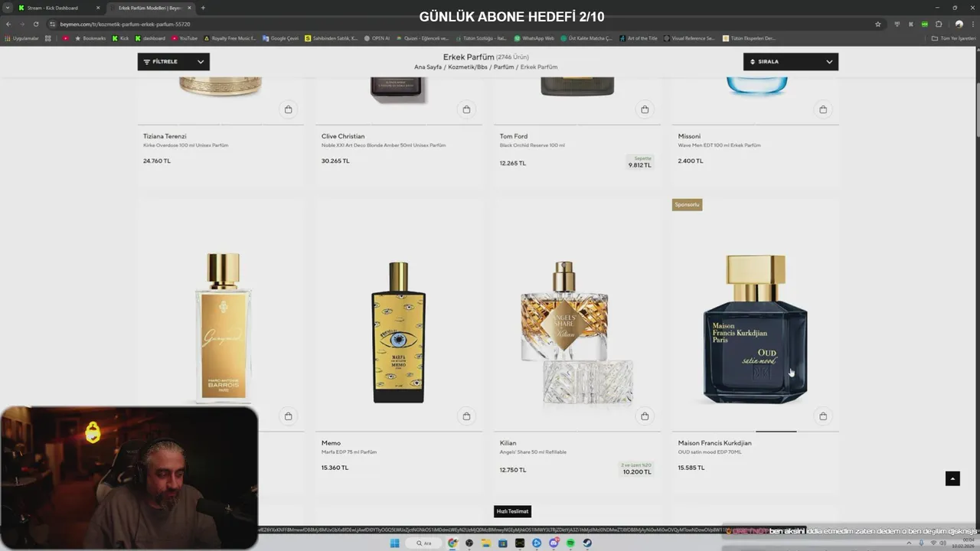
Task: Click the Sponsorlu badge on Kurkdjian card
Action: coord(687,205)
